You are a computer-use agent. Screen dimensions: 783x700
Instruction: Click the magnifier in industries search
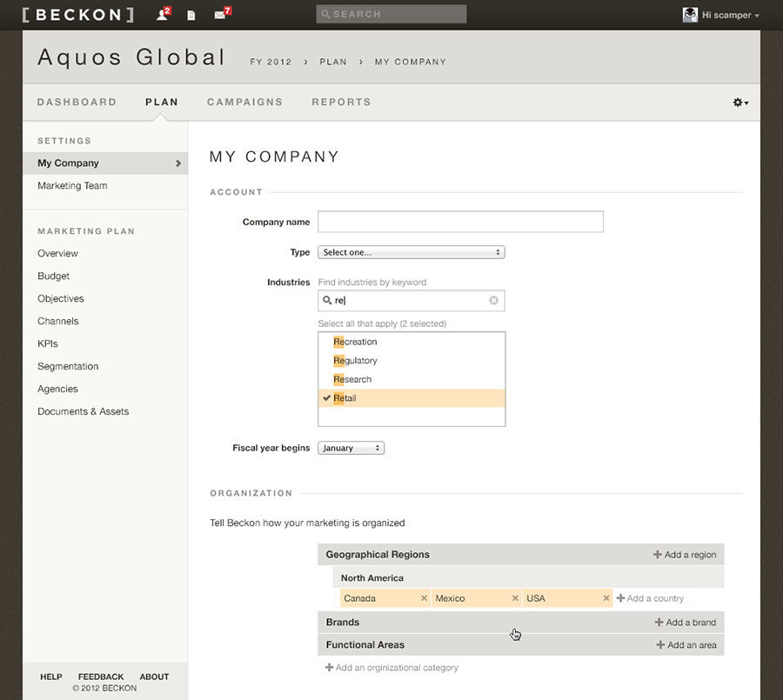pos(327,300)
